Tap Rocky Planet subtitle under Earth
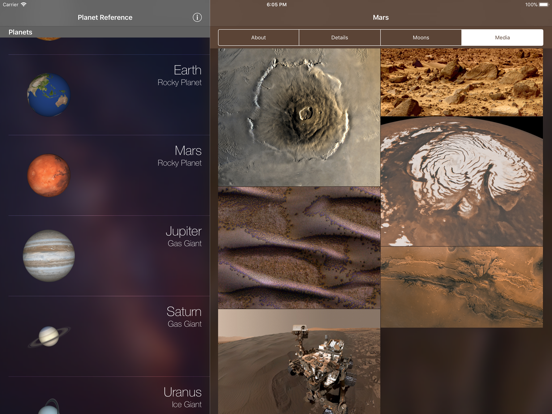This screenshot has height=414, width=552. click(x=180, y=82)
